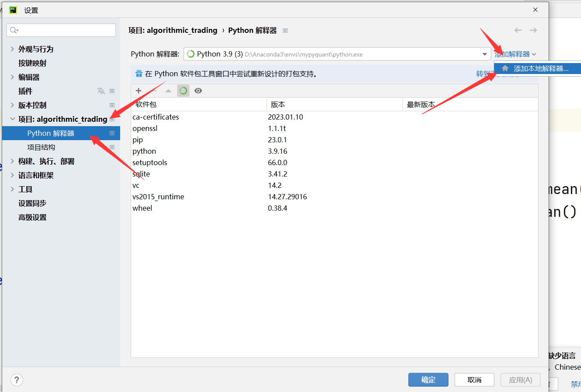581x392 pixels.
Task: Expand 工具 section
Action: pos(12,189)
